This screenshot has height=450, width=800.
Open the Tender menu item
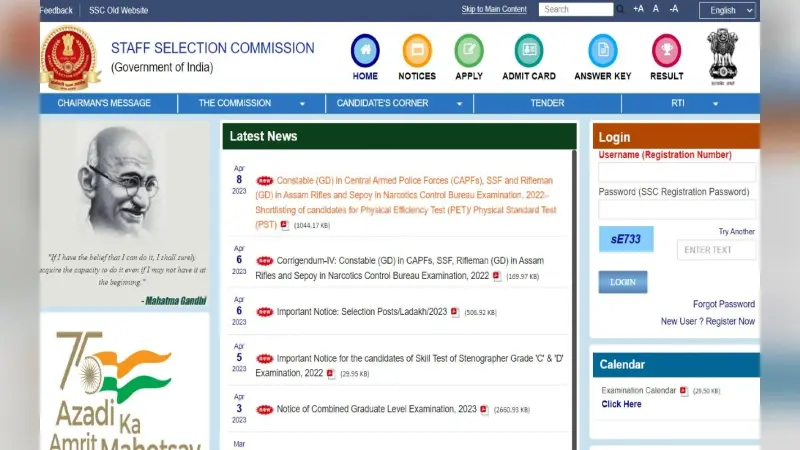(x=547, y=103)
